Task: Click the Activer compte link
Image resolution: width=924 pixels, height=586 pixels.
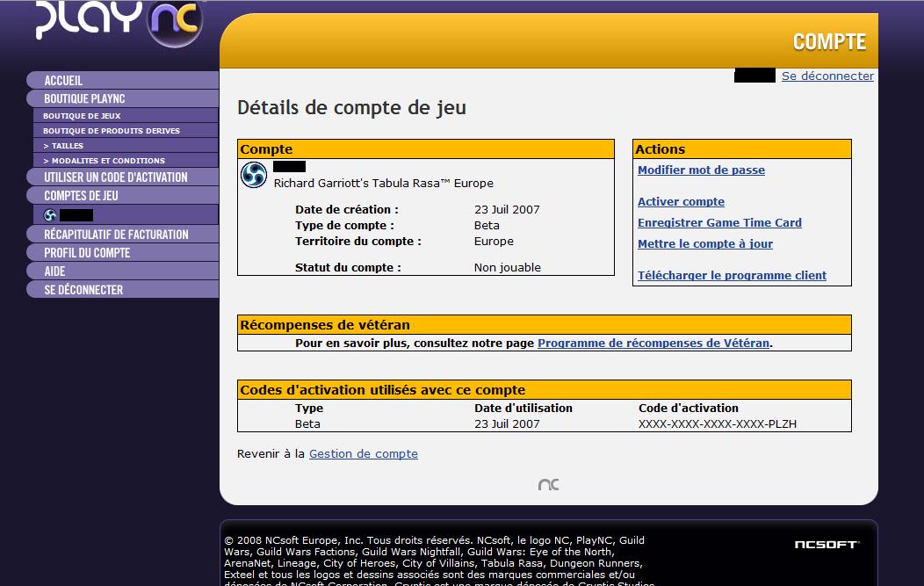Action: [681, 201]
